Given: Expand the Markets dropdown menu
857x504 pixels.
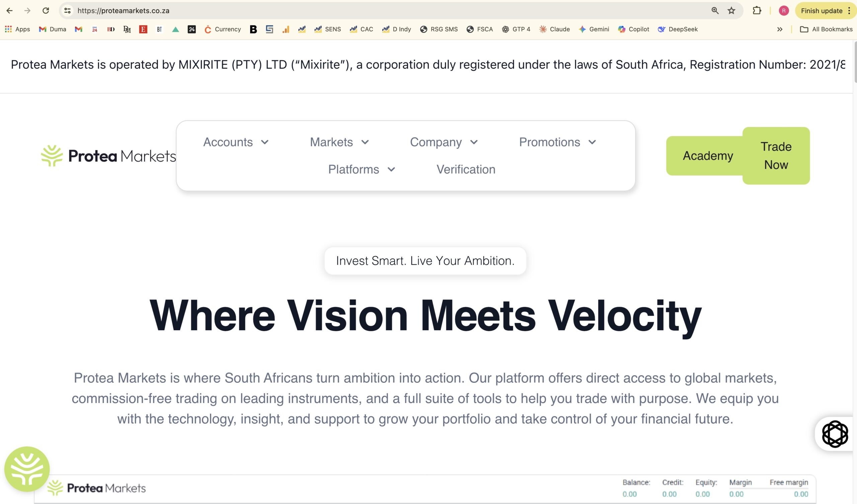Looking at the screenshot, I should point(339,142).
